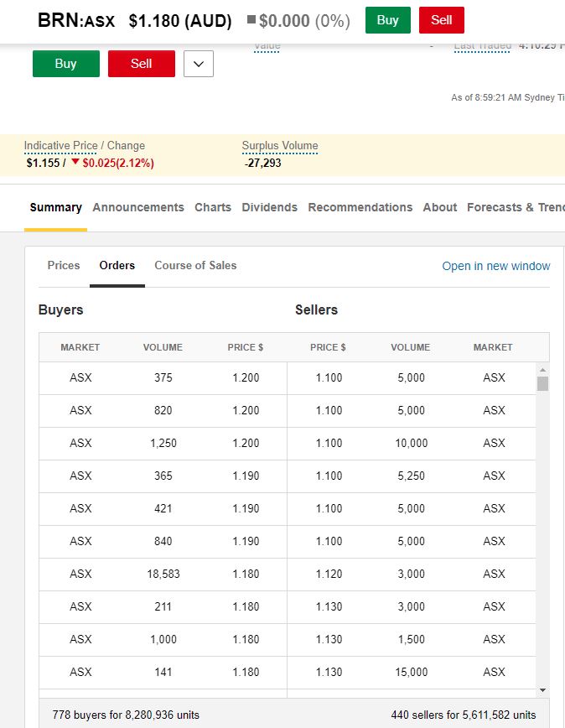Click the sellers PRICE $ column header
The image size is (565, 728).
click(x=328, y=347)
